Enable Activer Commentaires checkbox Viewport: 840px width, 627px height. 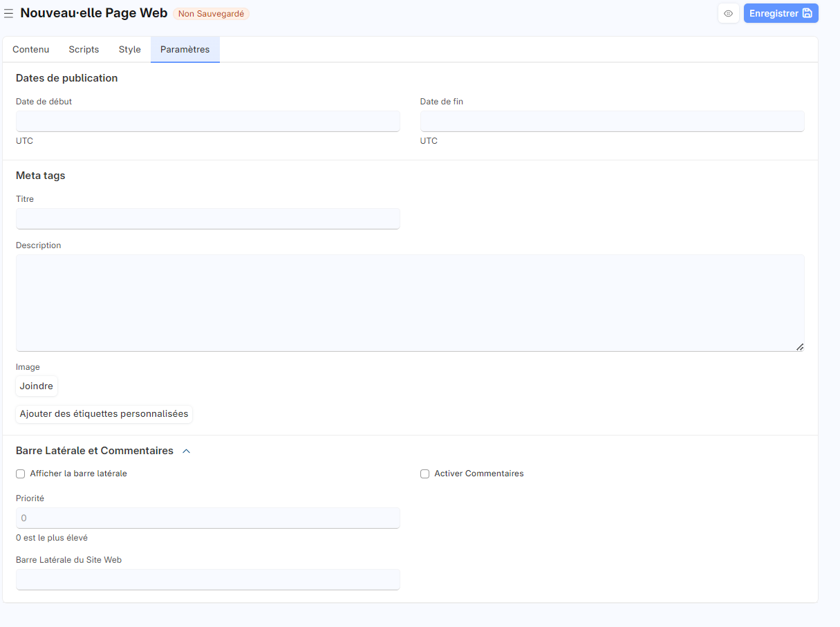click(x=425, y=474)
